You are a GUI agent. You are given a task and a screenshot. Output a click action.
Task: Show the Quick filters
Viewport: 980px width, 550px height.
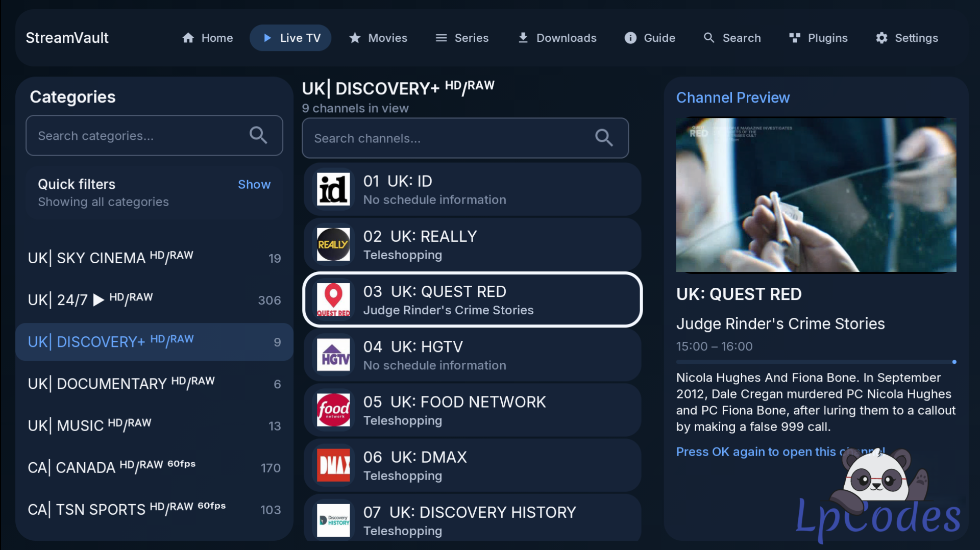[254, 184]
